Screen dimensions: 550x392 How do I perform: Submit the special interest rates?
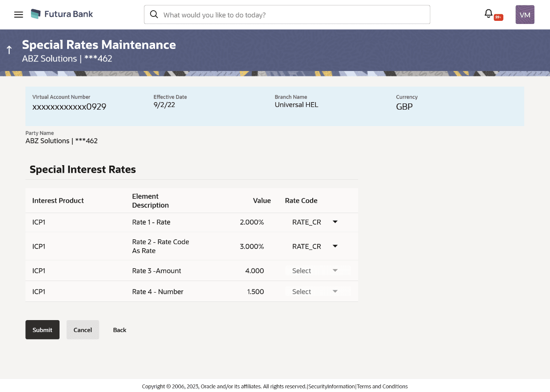pos(42,330)
